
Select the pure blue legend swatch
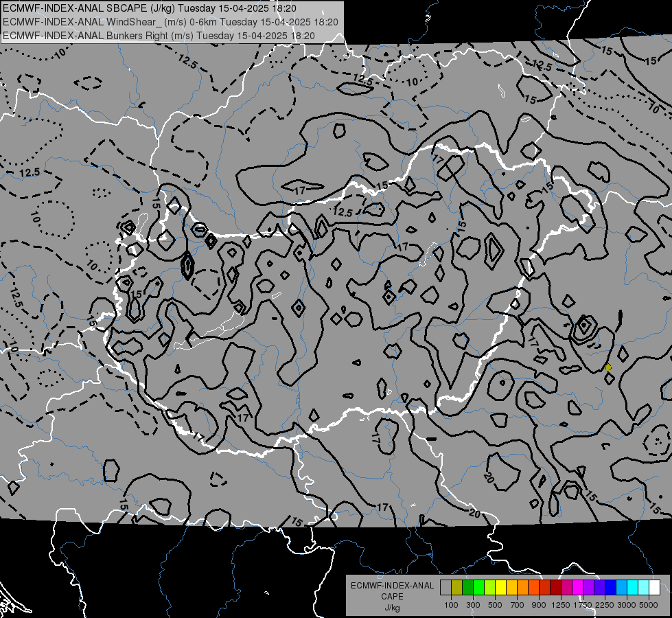coord(611,587)
